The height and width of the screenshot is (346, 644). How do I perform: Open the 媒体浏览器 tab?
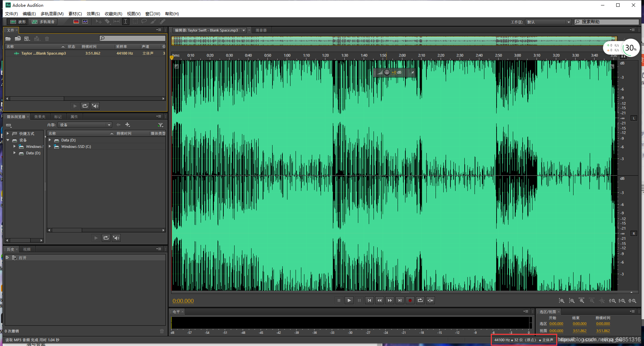pyautogui.click(x=16, y=117)
